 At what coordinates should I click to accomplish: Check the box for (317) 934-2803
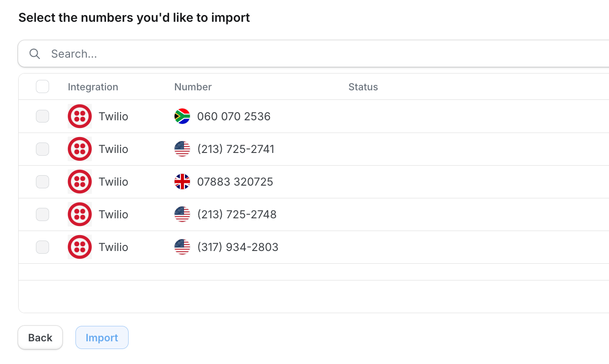click(x=42, y=247)
